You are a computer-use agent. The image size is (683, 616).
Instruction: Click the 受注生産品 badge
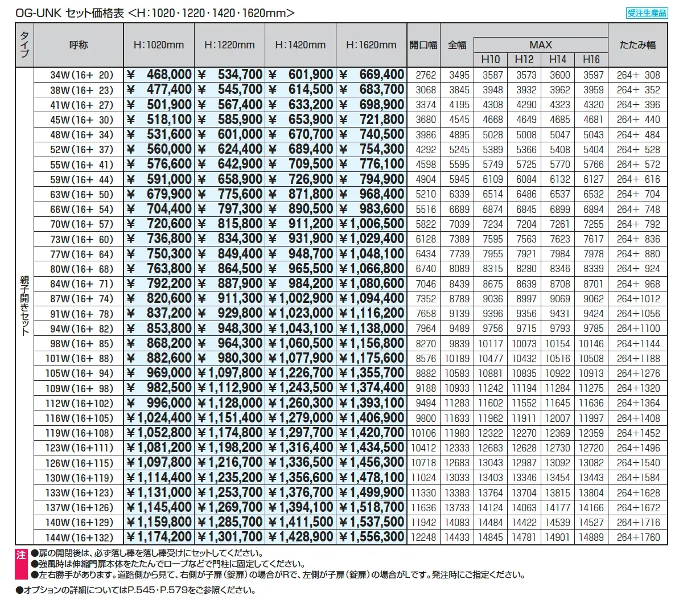[647, 13]
